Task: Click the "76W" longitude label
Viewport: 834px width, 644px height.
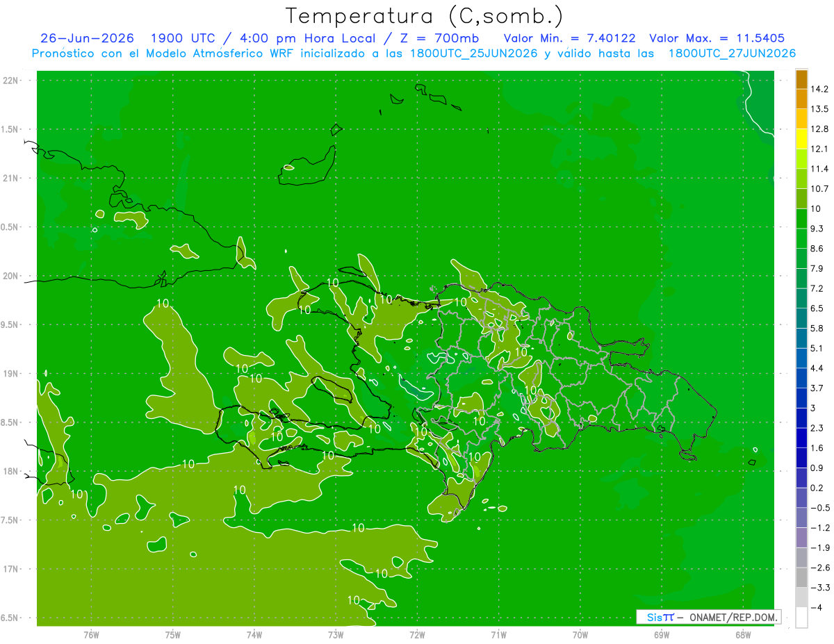Action: 91,635
